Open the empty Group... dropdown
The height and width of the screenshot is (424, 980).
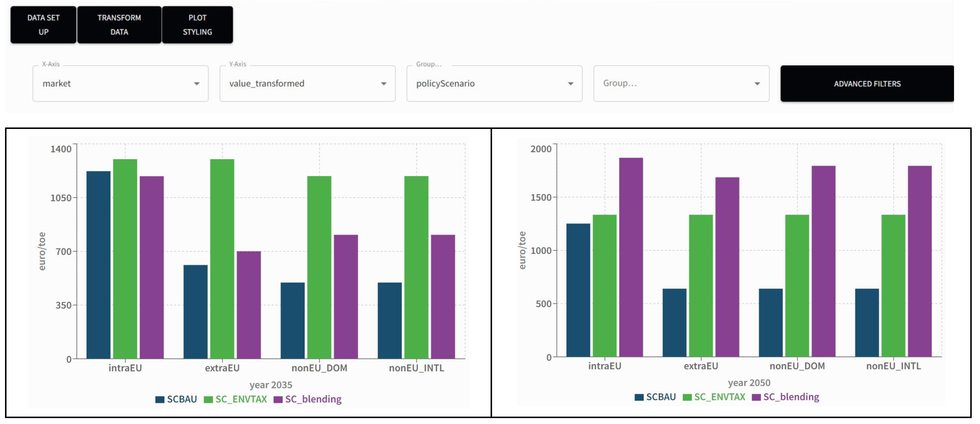point(681,84)
